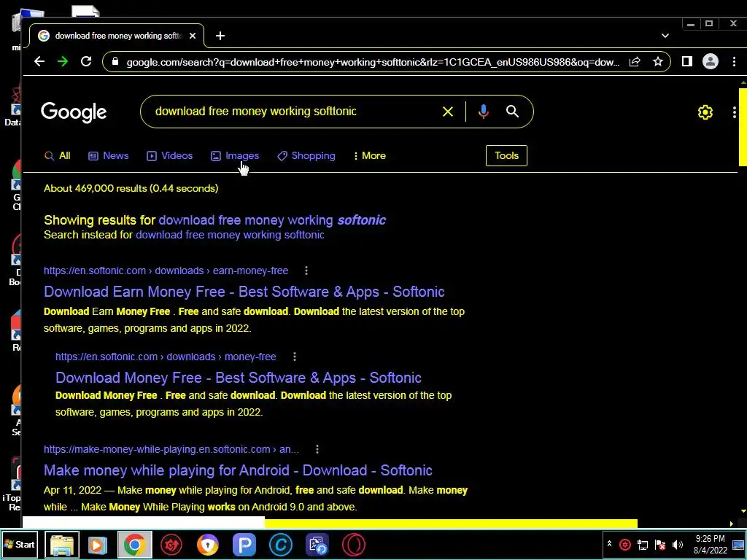Screen dimensions: 747x560
Task: Show hidden system tray icons
Action: (x=609, y=544)
